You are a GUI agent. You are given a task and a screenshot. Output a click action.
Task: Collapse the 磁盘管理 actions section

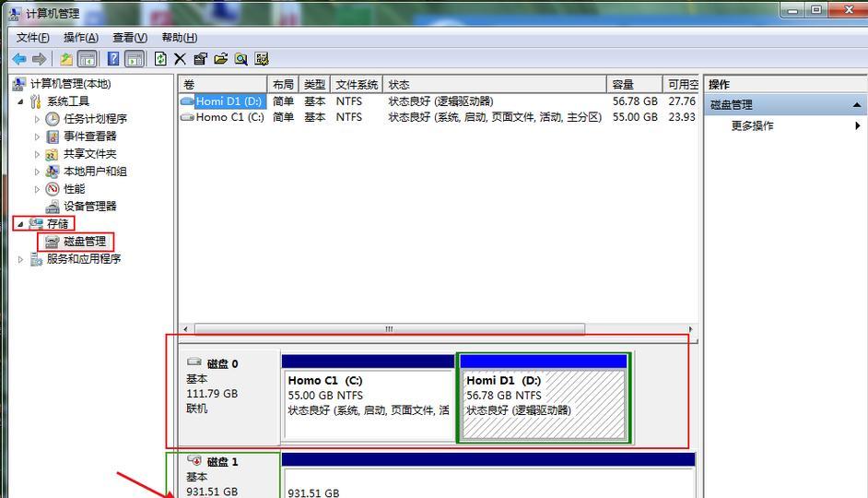(857, 105)
